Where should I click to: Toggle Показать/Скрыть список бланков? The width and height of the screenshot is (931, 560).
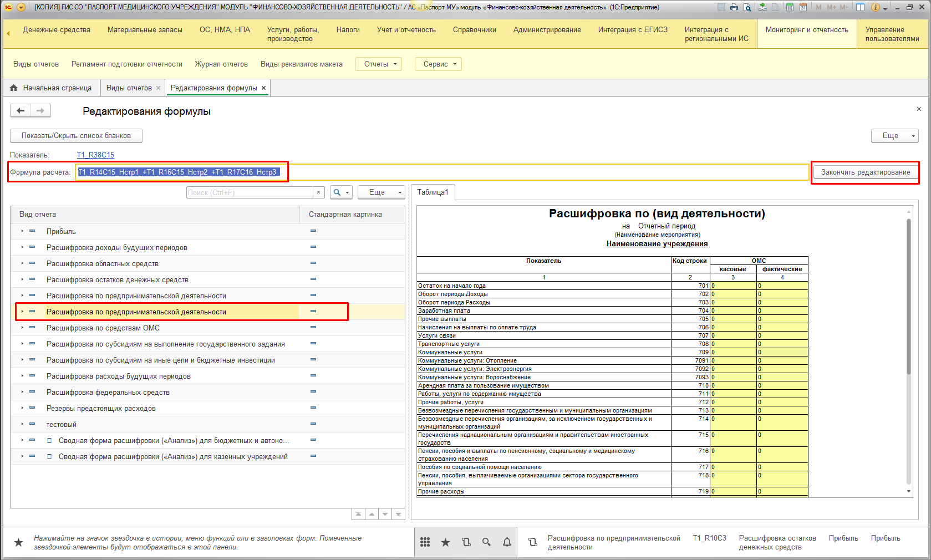pyautogui.click(x=76, y=136)
